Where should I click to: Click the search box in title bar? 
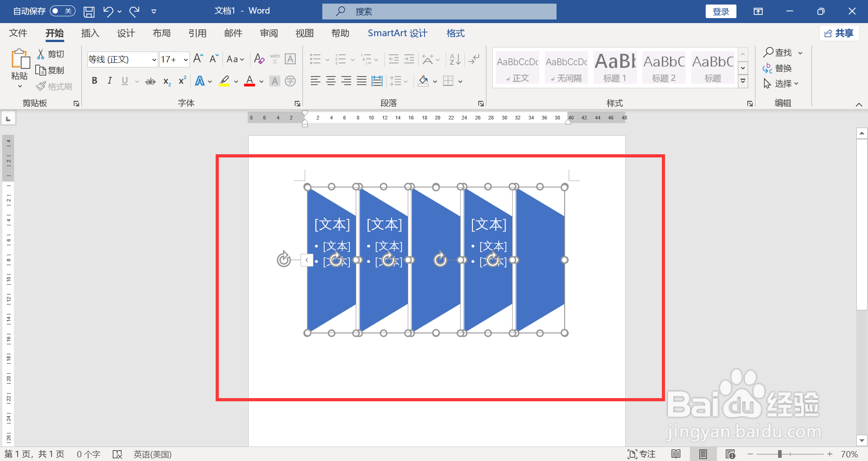pyautogui.click(x=439, y=11)
